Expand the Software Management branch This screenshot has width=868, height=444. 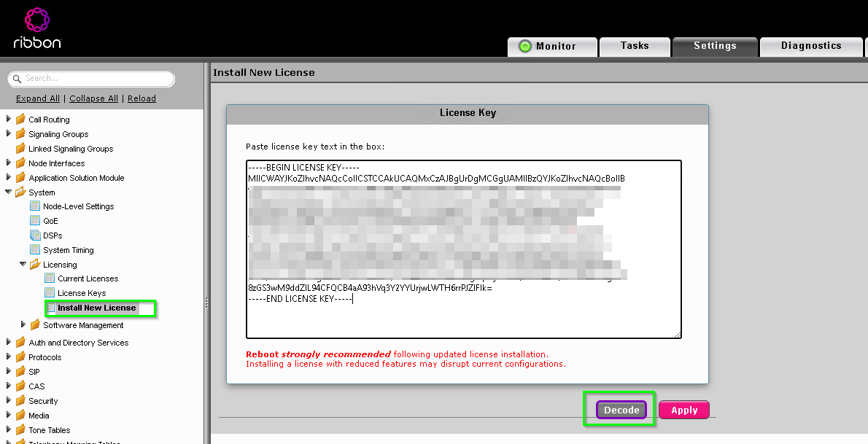coord(23,324)
